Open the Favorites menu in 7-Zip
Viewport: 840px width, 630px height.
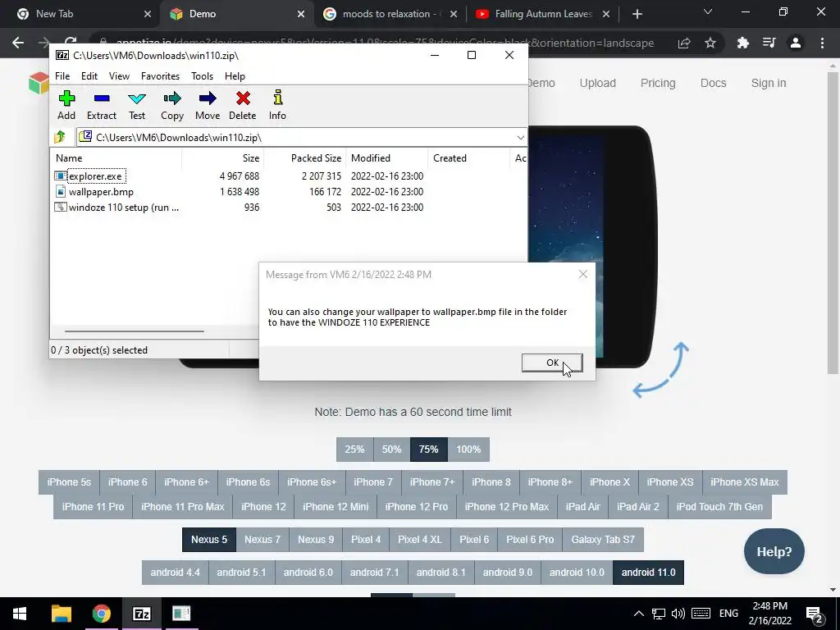coord(160,76)
